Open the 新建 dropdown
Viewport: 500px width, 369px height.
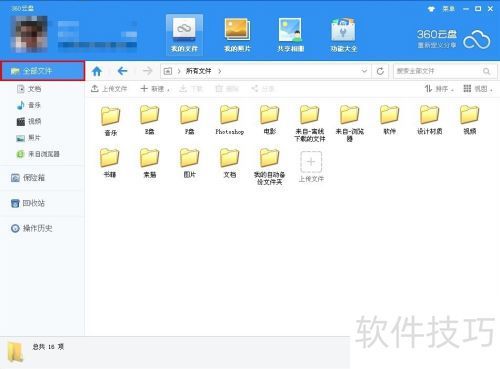(x=155, y=89)
